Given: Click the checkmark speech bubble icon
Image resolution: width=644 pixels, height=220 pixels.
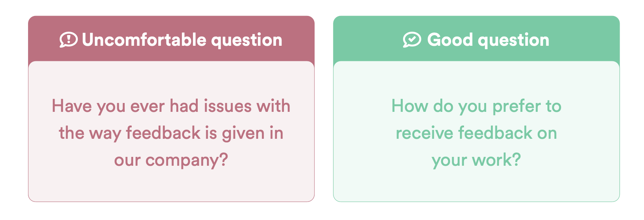Looking at the screenshot, I should click(x=412, y=39).
